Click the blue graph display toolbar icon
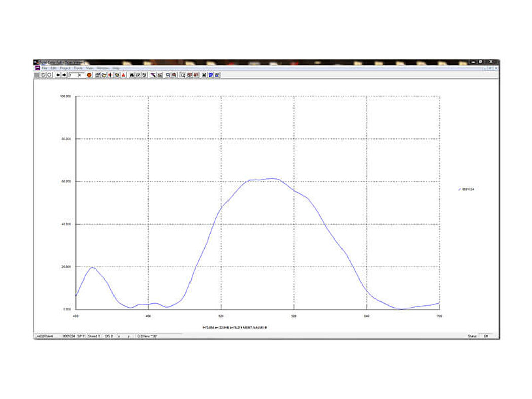Screen dimensions: 532x399 click(x=212, y=75)
